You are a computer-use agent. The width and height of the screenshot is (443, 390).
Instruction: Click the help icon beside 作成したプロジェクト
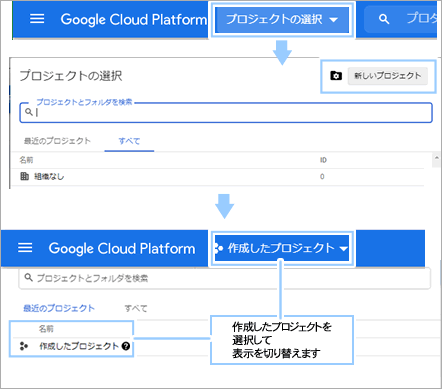126,346
